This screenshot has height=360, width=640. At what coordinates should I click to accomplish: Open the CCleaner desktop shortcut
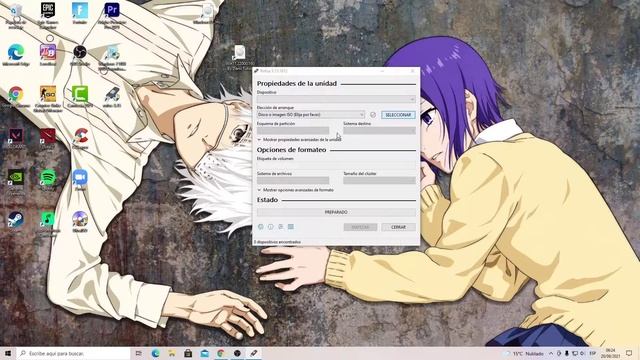[80, 139]
